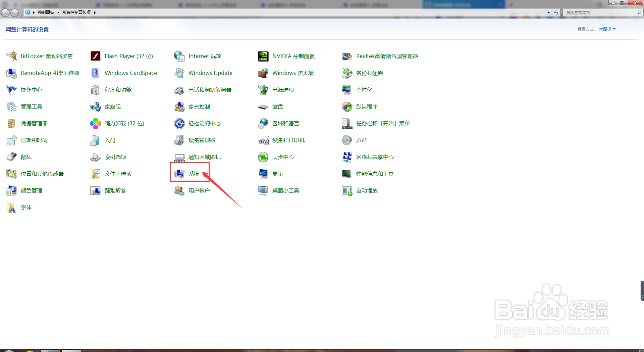Open the 任务栏和「开始」菜单 link

coord(383,123)
